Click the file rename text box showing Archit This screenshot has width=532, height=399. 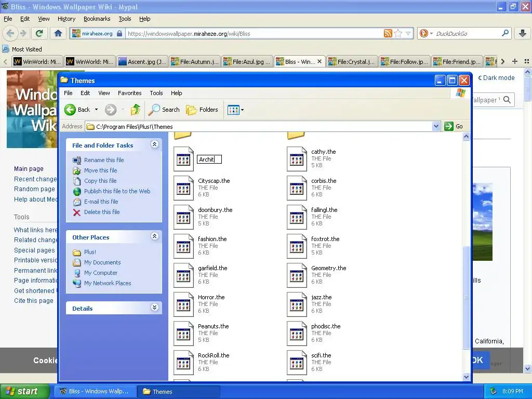coord(209,159)
